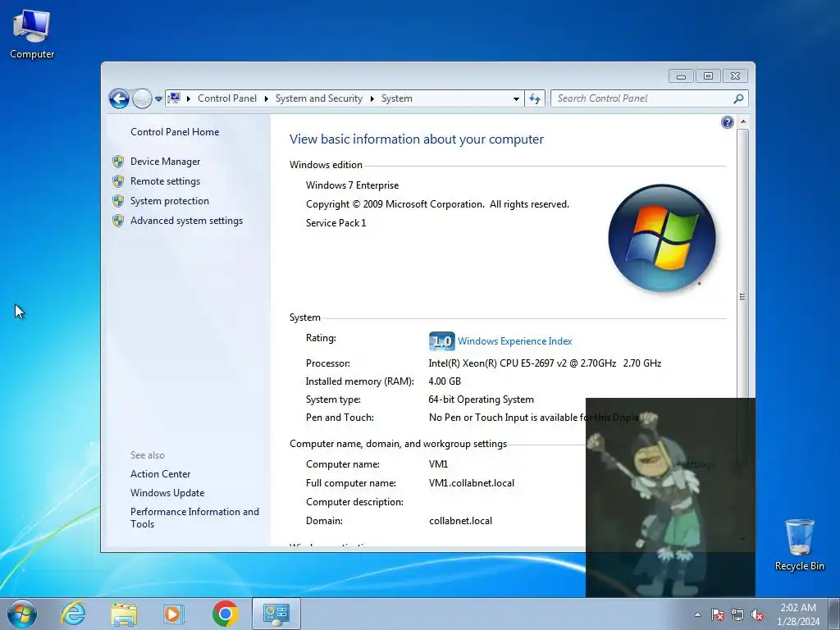Screen dimensions: 840x630
Task: Expand the chevron after System and Security
Action: (x=372, y=98)
